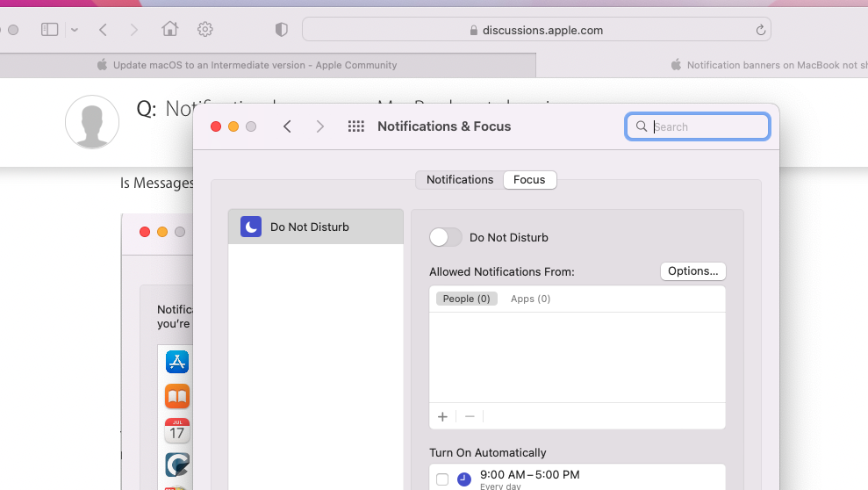Click the Books icon in background window
Viewport: 868px width, 490px height.
click(x=177, y=396)
